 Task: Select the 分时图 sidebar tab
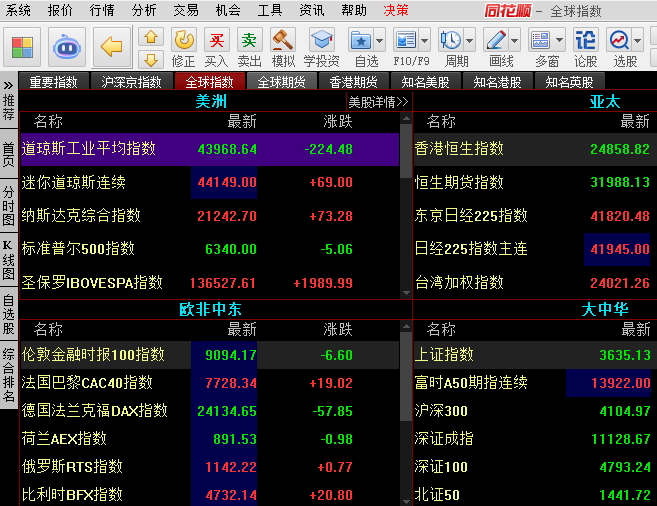tap(8, 206)
